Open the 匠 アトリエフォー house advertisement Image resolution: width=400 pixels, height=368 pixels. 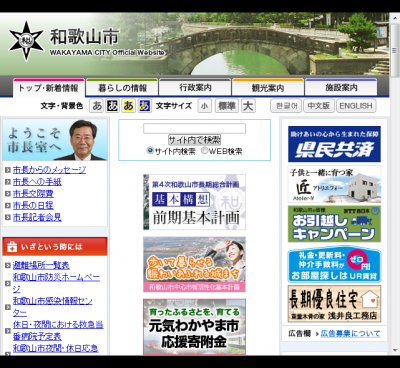pyautogui.click(x=334, y=184)
